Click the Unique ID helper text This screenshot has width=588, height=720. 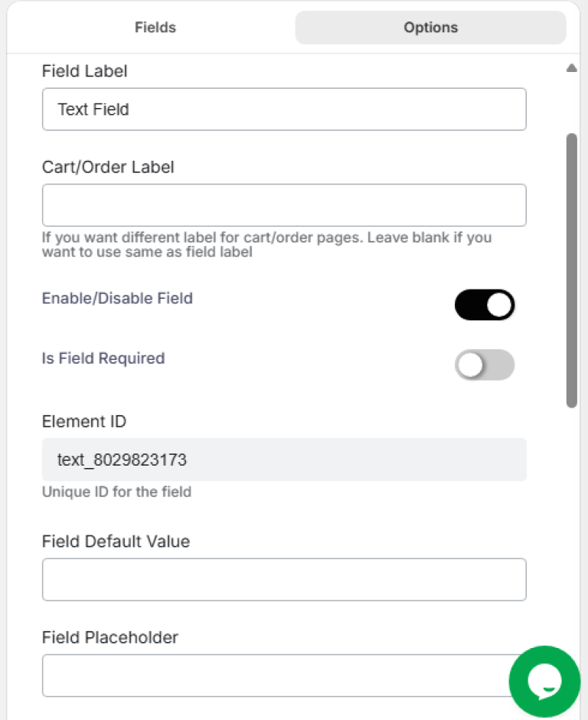116,492
